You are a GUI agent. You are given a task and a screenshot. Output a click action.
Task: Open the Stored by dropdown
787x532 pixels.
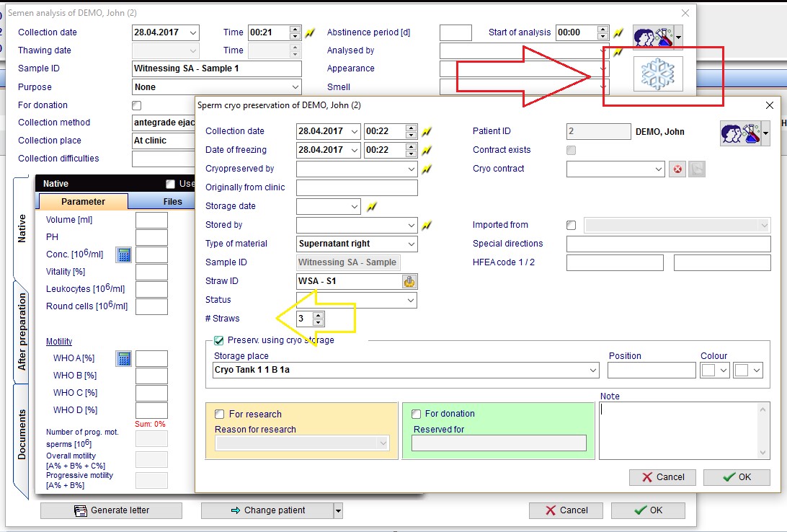411,226
